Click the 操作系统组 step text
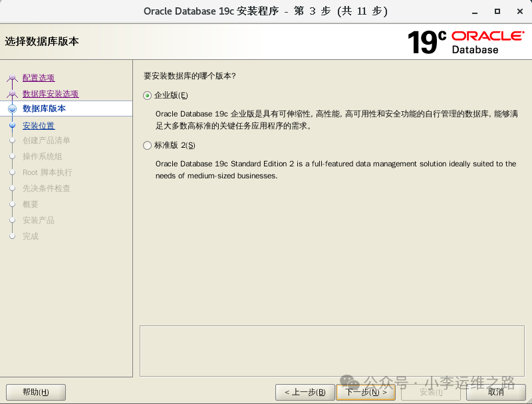Viewport: 532px width, 404px height. (x=43, y=156)
